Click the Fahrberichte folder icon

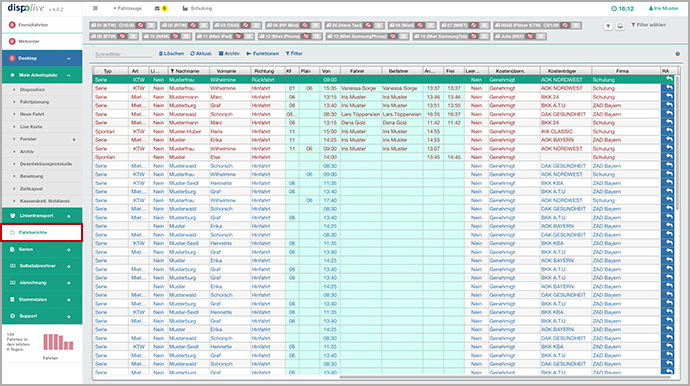coord(12,232)
